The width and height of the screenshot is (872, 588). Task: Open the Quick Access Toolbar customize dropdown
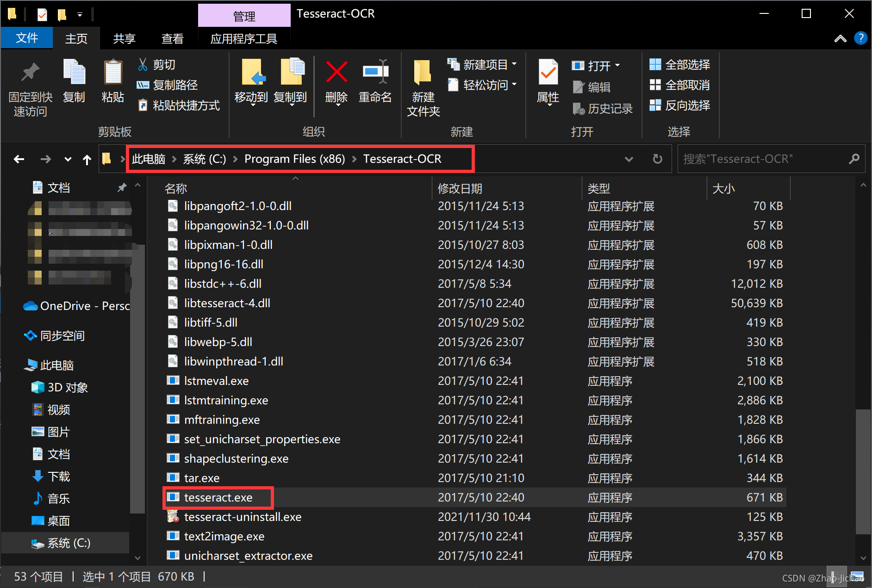(80, 15)
